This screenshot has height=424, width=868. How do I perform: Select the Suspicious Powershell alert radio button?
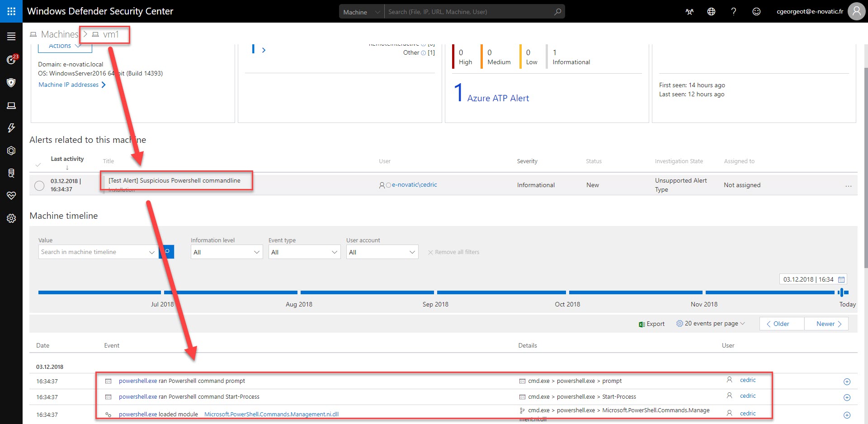(x=39, y=185)
